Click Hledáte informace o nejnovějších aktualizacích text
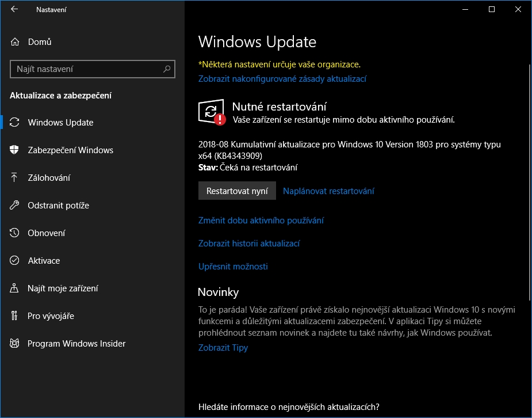Image resolution: width=532 pixels, height=418 pixels. 289,407
